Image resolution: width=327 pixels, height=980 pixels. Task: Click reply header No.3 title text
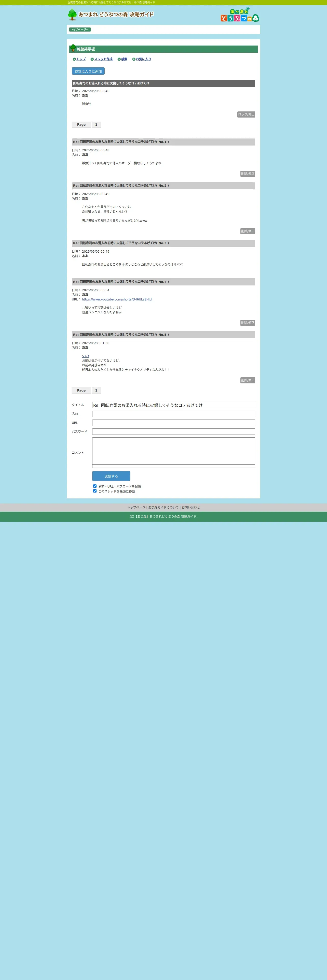(121, 243)
